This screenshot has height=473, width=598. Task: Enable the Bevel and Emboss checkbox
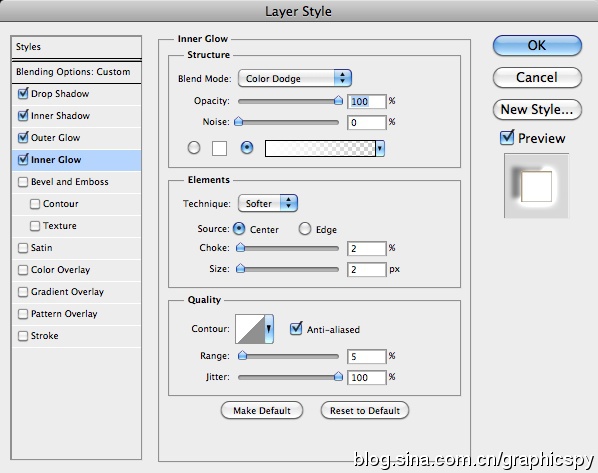coord(23,182)
